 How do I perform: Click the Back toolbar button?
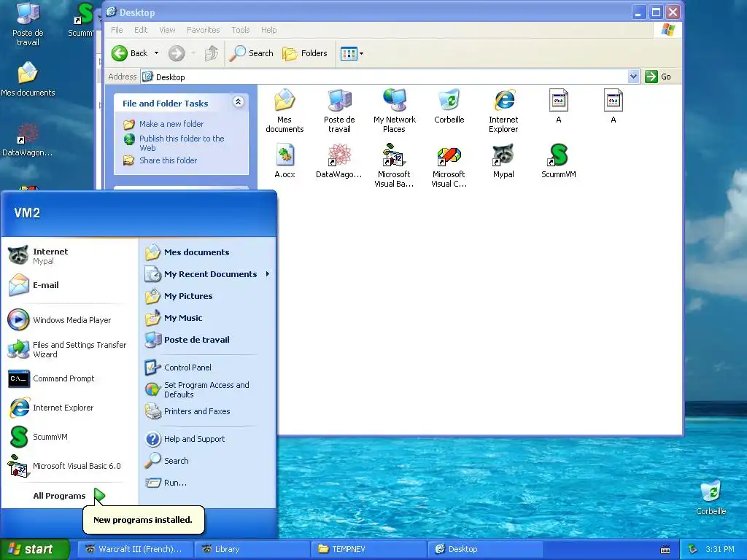click(x=130, y=53)
